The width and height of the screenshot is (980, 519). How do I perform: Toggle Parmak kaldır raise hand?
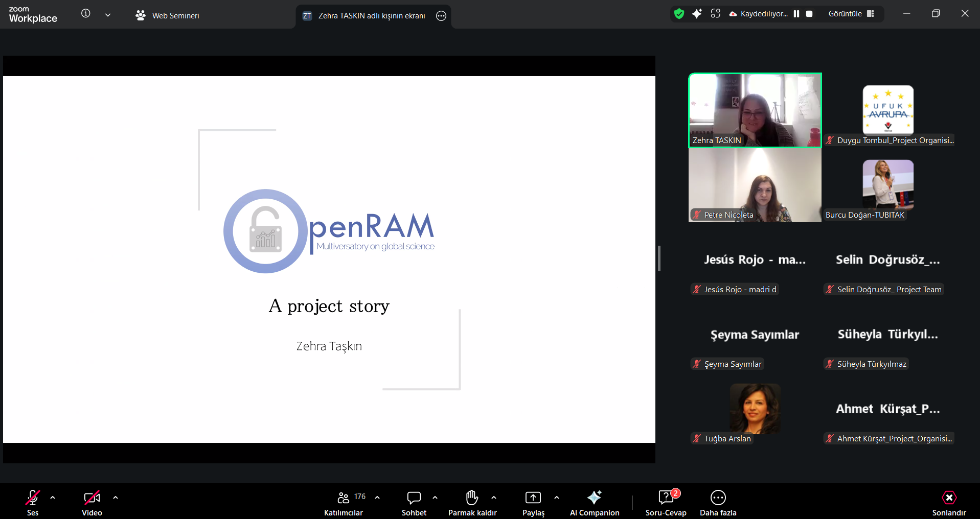[472, 503]
